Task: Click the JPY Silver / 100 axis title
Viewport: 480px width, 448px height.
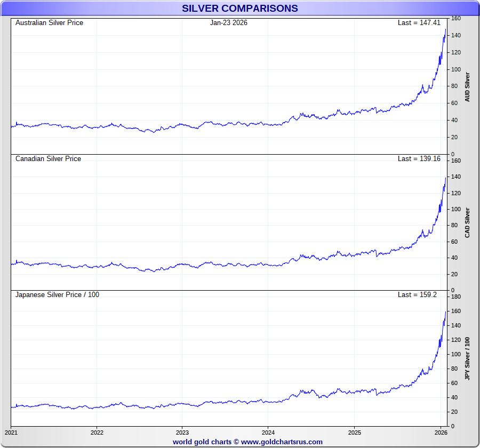Action: coord(468,358)
